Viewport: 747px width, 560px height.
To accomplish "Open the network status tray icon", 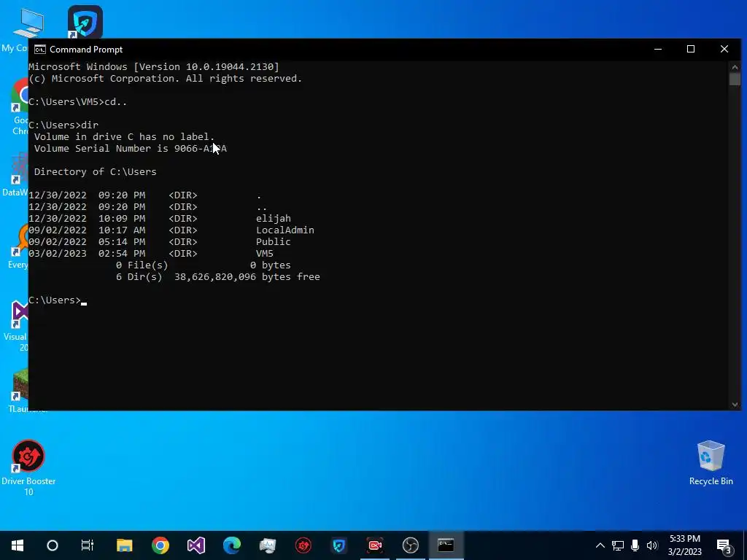I will click(x=618, y=545).
